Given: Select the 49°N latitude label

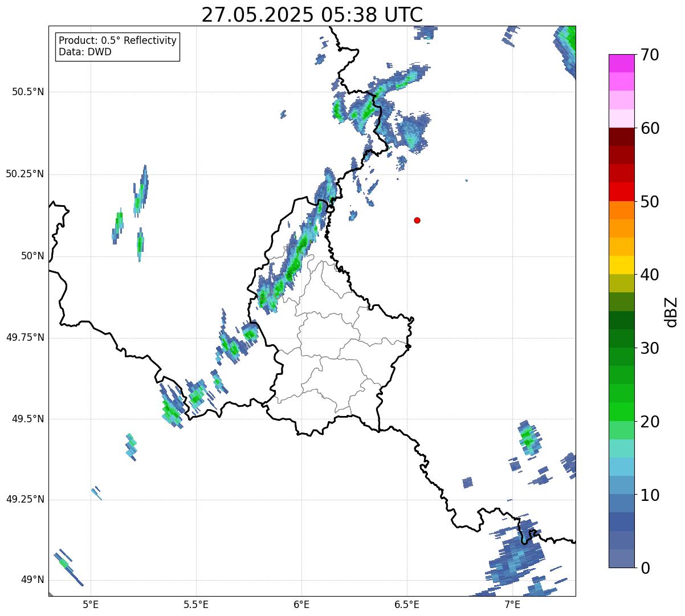Looking at the screenshot, I should coord(32,580).
